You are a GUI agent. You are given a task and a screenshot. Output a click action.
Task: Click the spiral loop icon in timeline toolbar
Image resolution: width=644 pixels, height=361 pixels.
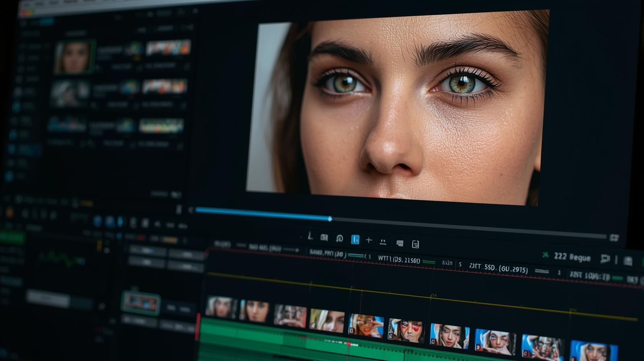pyautogui.click(x=339, y=239)
